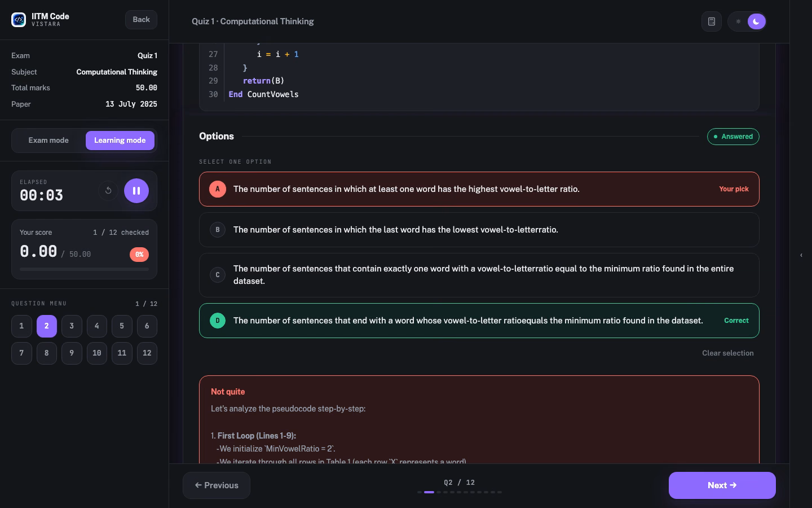Click the 'Not quite' feedback heading
The image size is (812, 508).
click(228, 392)
